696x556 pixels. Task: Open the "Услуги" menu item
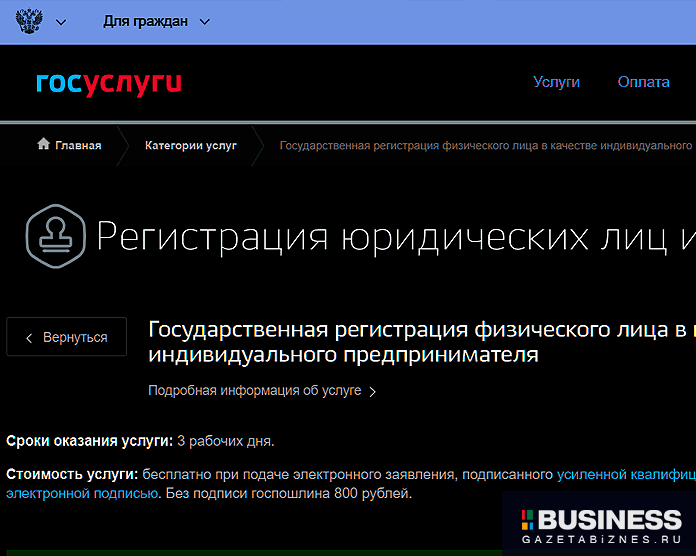coord(556,82)
